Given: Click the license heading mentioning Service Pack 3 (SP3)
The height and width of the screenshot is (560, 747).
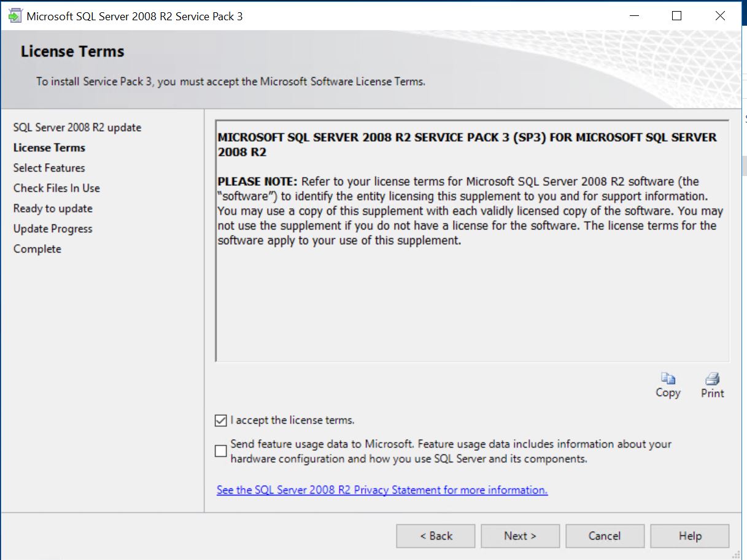Looking at the screenshot, I should point(467,144).
